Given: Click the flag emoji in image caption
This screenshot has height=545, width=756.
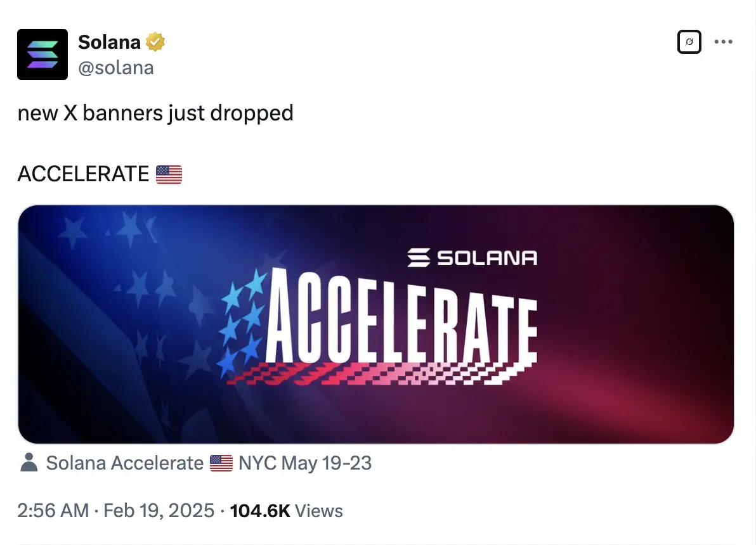Looking at the screenshot, I should (x=221, y=463).
